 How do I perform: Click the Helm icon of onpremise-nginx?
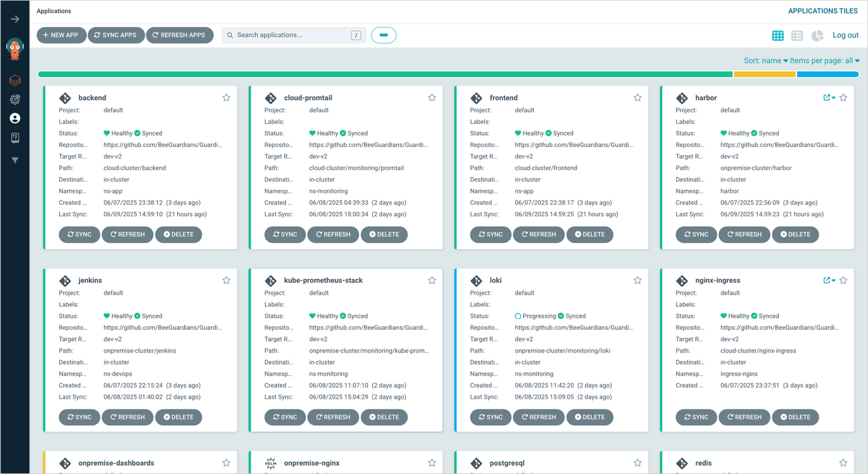[x=271, y=463]
